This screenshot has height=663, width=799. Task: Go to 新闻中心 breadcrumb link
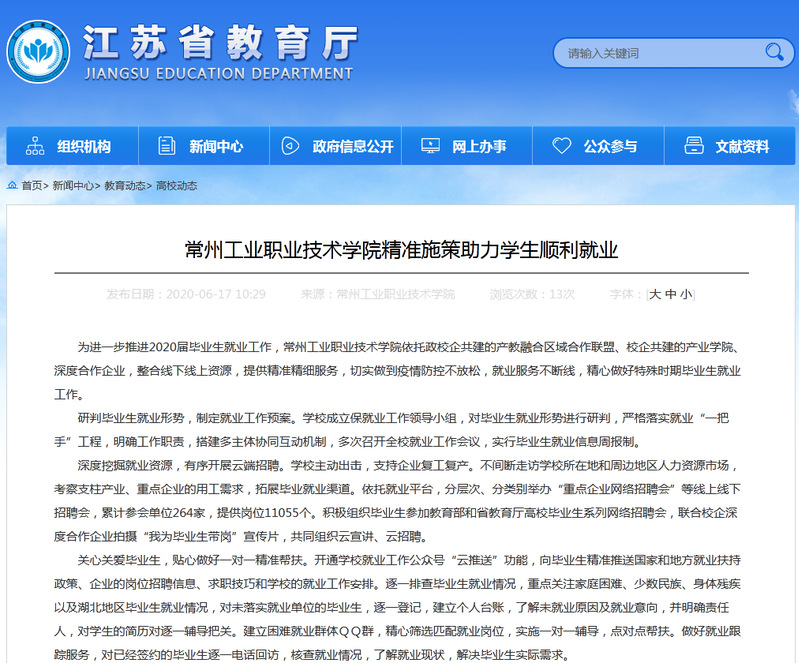(73, 185)
